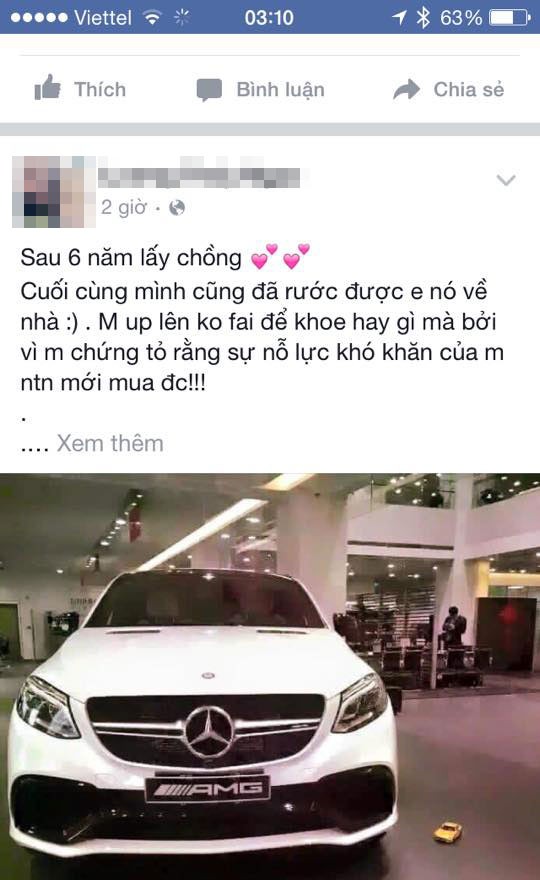Tap the Wi-Fi status icon
The width and height of the screenshot is (540, 880).
152,17
